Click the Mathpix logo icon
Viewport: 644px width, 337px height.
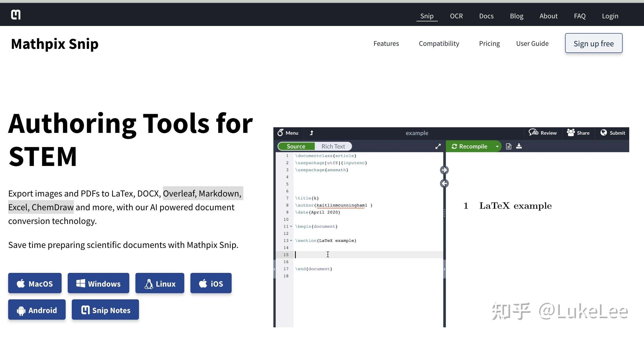tap(16, 15)
